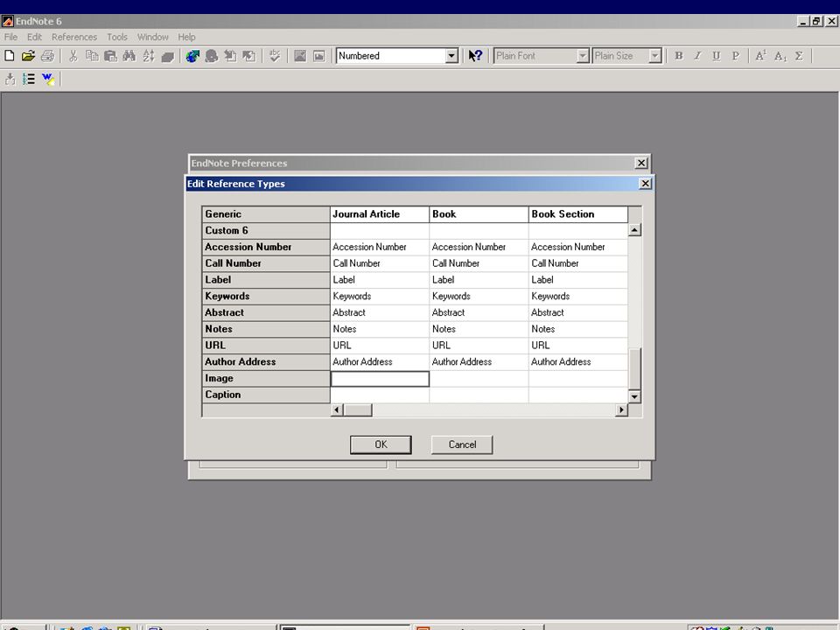Click the Book column Image cell
840x630 pixels.
click(479, 379)
